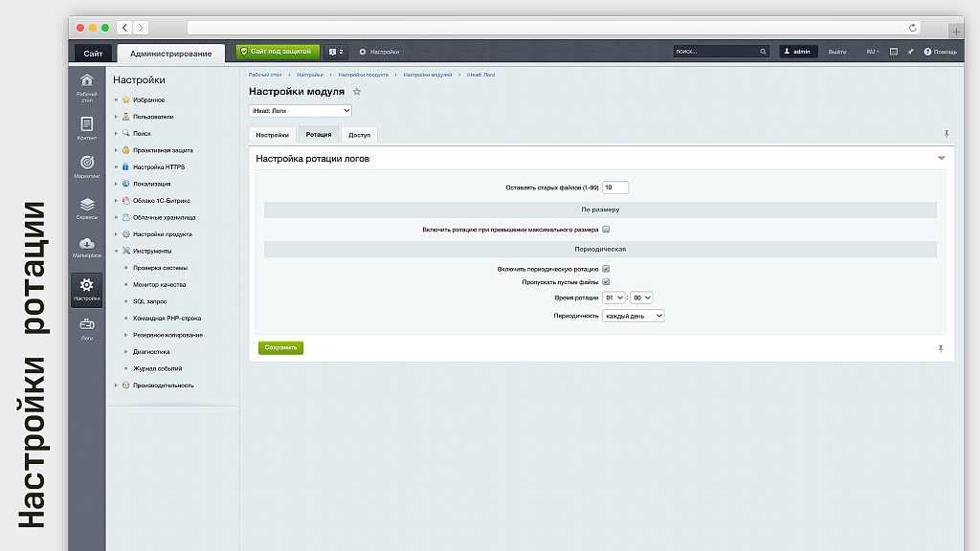This screenshot has width=980, height=551.
Task: Toggle Пропускать пустые файлы checkbox
Action: [x=606, y=282]
